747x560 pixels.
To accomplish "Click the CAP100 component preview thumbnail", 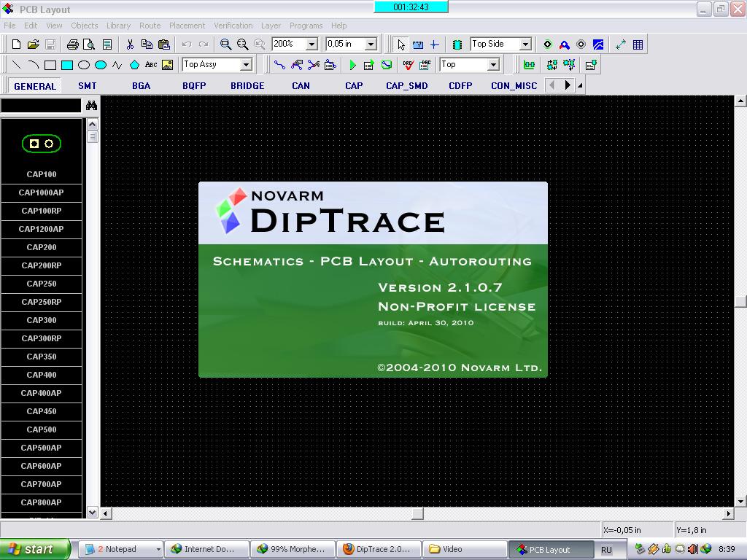I will [x=42, y=144].
